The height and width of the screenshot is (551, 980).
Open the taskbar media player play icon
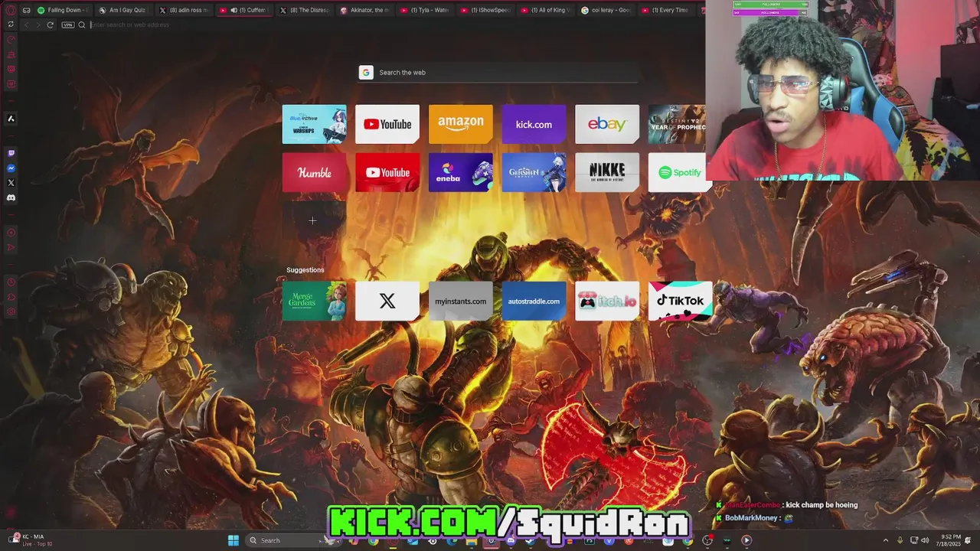pyautogui.click(x=746, y=540)
